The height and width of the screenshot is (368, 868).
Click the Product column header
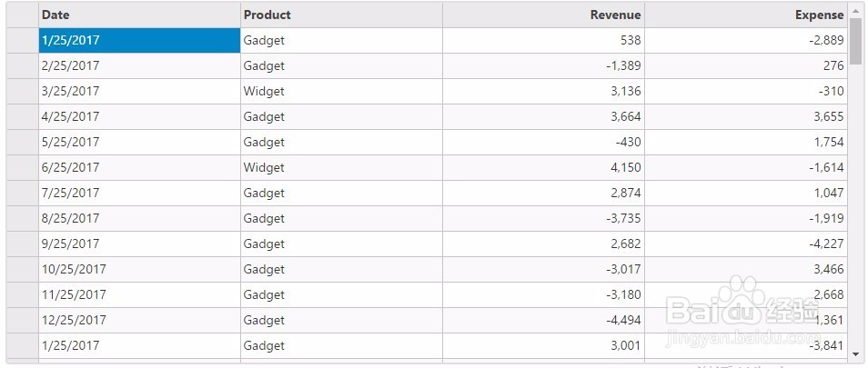pos(341,15)
